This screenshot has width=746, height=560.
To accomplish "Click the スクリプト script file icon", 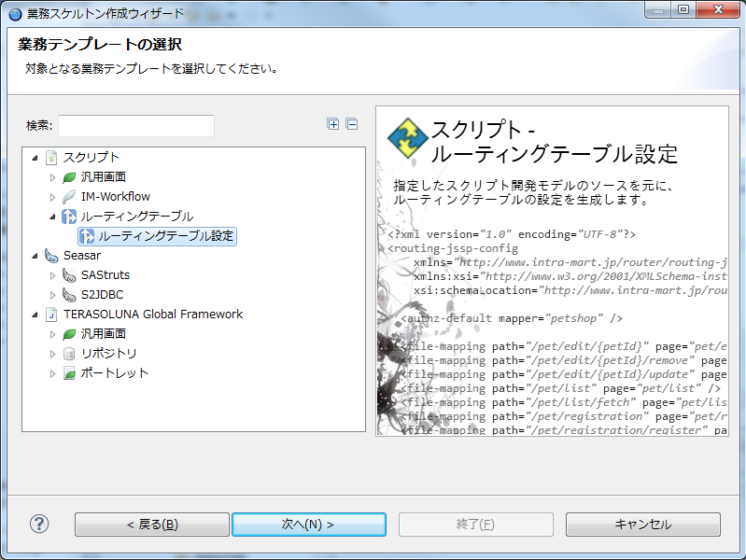I will [51, 158].
